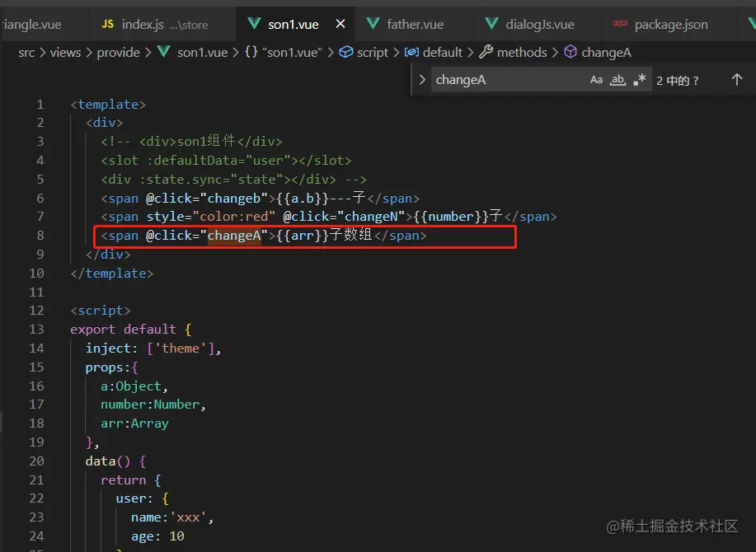Click the 'provide' breadcrumb segment
This screenshot has height=552, width=756.
click(118, 53)
